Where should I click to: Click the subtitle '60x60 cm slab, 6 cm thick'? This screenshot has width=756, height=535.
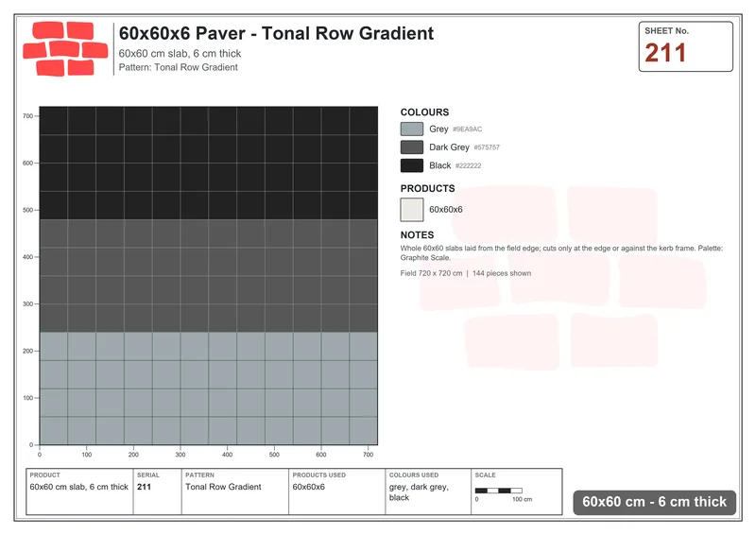click(180, 54)
